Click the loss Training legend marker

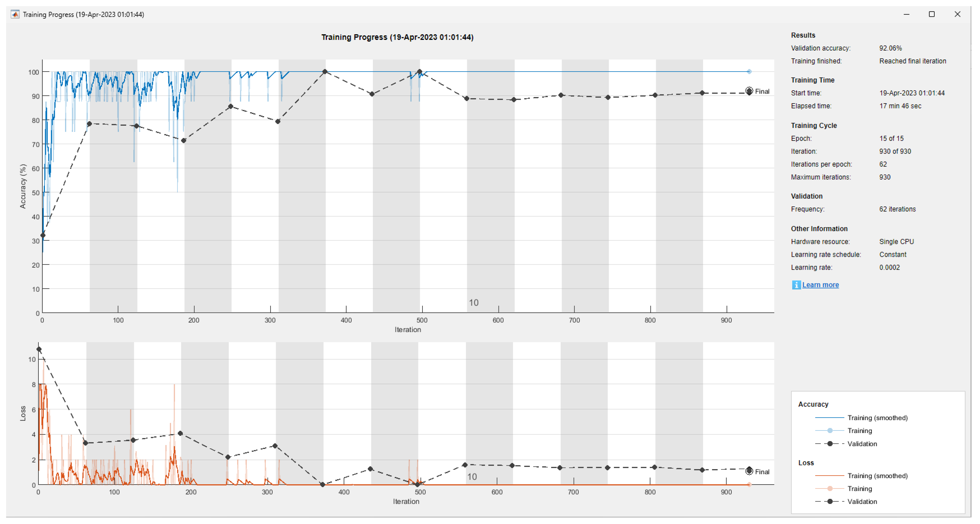point(830,488)
